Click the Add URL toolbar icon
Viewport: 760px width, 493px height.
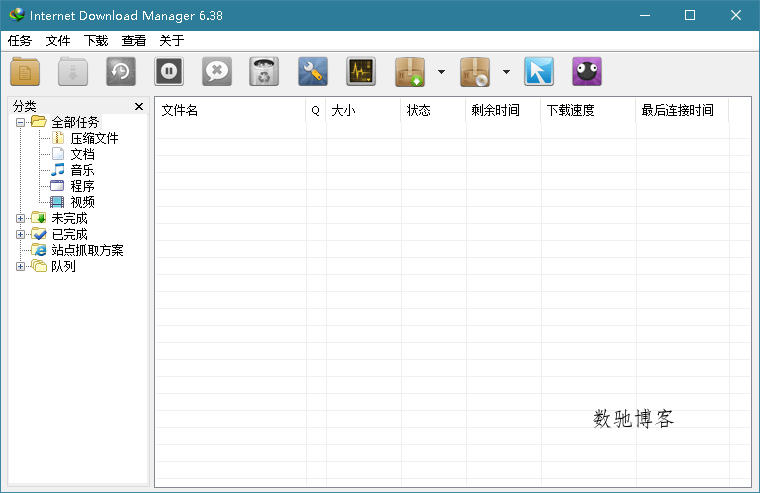point(25,72)
